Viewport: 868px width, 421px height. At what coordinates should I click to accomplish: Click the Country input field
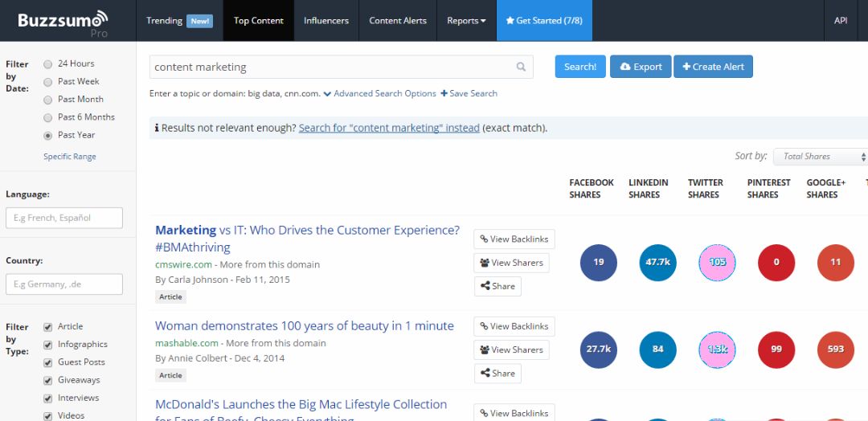pos(64,284)
